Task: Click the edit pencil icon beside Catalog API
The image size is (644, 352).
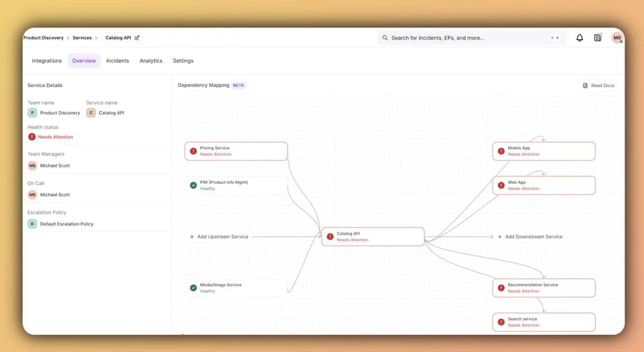Action: coord(137,38)
